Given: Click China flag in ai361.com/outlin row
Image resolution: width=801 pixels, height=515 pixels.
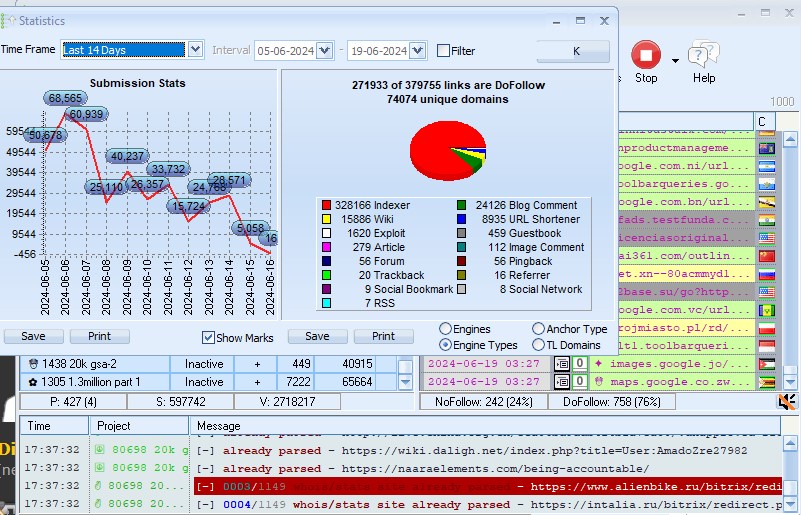Looking at the screenshot, I should (767, 256).
